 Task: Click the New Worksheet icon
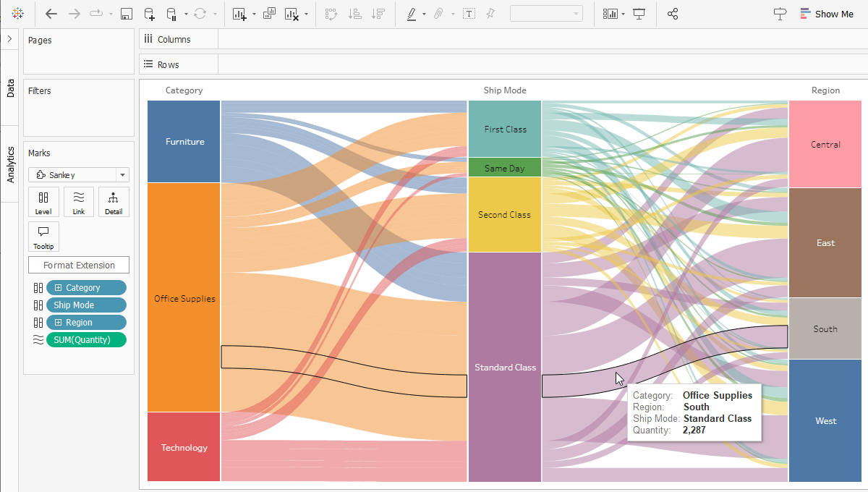tap(239, 14)
